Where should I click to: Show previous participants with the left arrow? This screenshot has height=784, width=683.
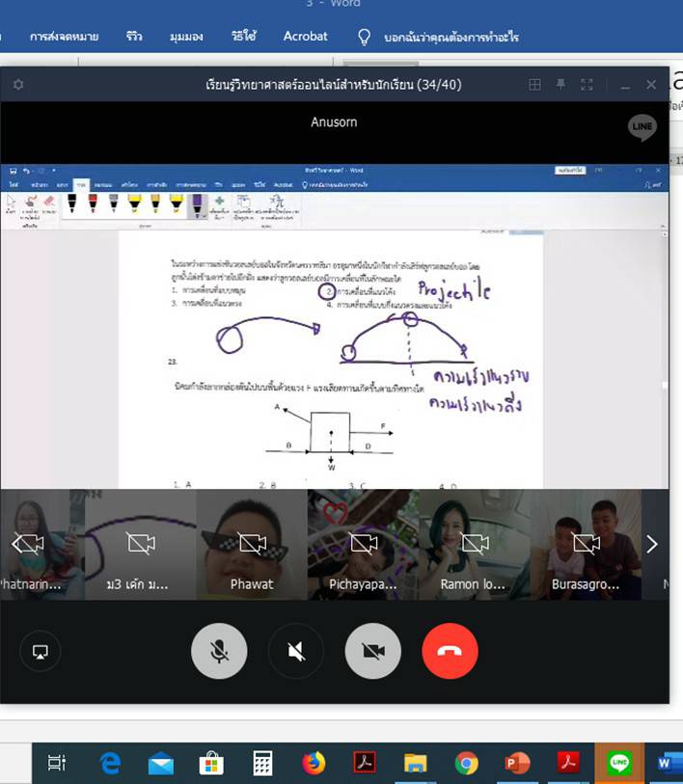coord(16,544)
